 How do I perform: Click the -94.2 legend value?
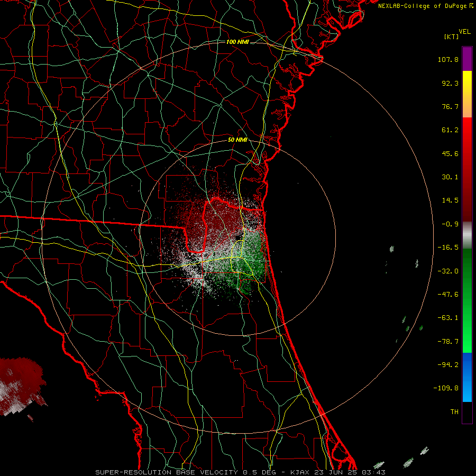448,364
